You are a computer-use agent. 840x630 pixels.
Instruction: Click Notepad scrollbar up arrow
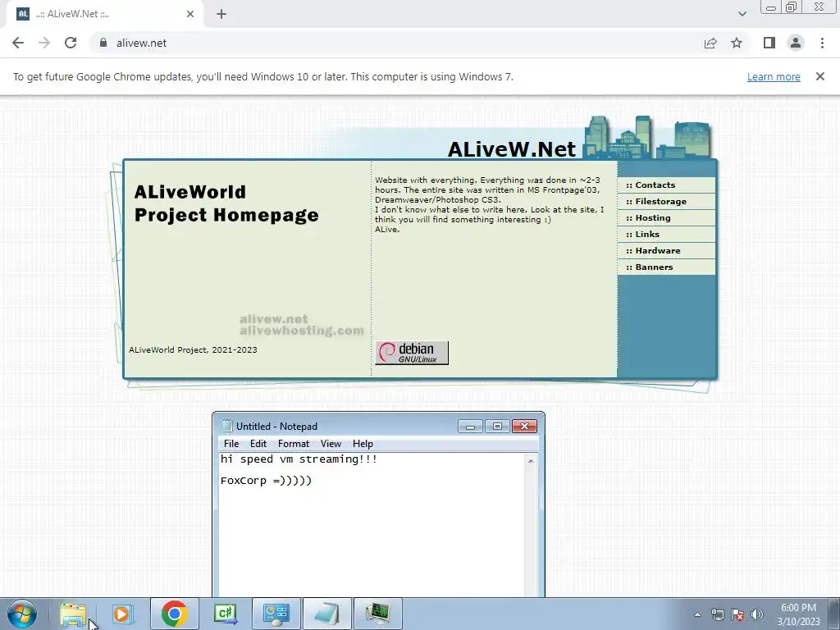[x=531, y=461]
